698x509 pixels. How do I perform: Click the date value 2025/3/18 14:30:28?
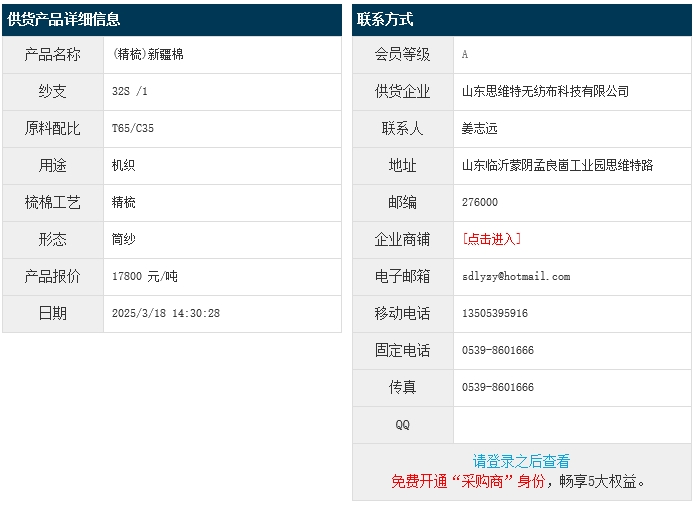click(166, 313)
